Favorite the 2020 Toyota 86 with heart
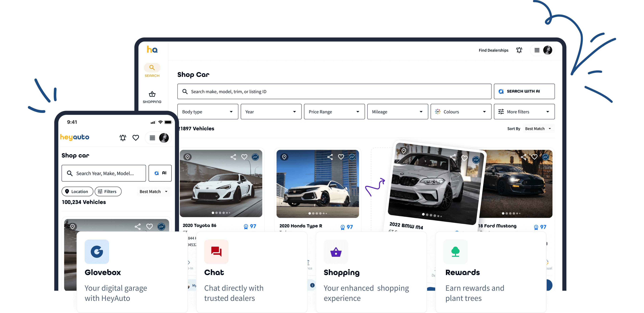The width and height of the screenshot is (644, 313). coord(244,157)
